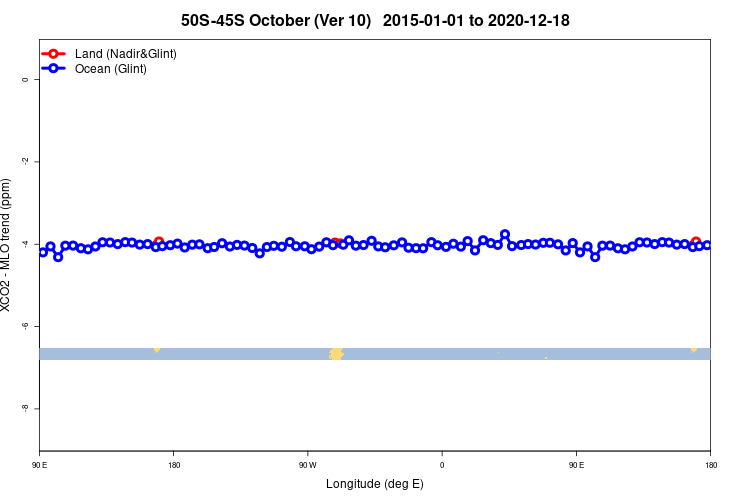Click the tiny yellow island near 70 E in strip

[x=546, y=357]
